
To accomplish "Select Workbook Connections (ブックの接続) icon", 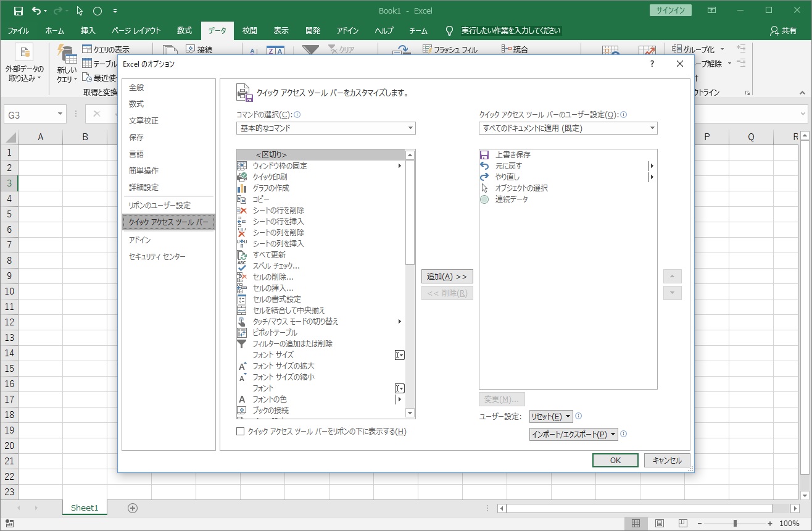I will (242, 410).
